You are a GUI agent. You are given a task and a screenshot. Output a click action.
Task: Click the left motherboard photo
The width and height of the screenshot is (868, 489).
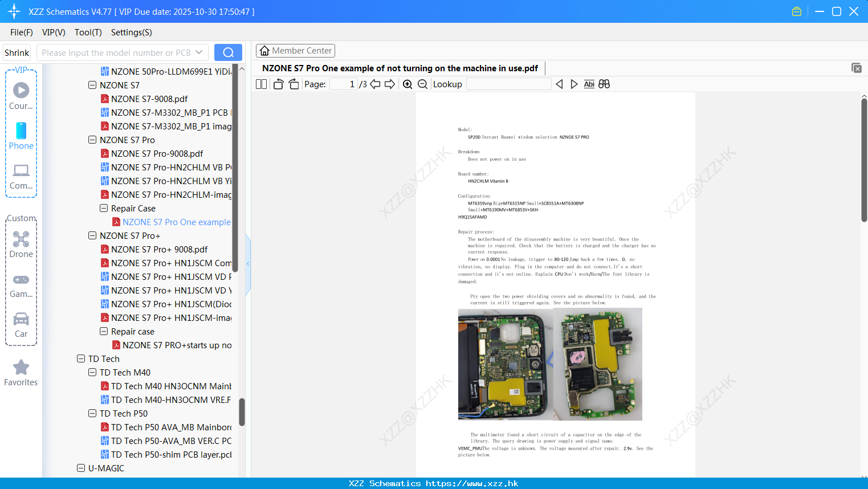tap(505, 364)
